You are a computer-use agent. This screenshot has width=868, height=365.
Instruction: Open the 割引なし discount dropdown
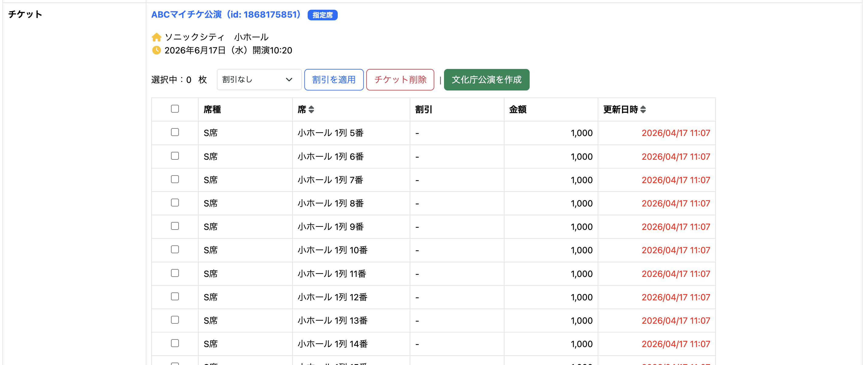click(259, 80)
